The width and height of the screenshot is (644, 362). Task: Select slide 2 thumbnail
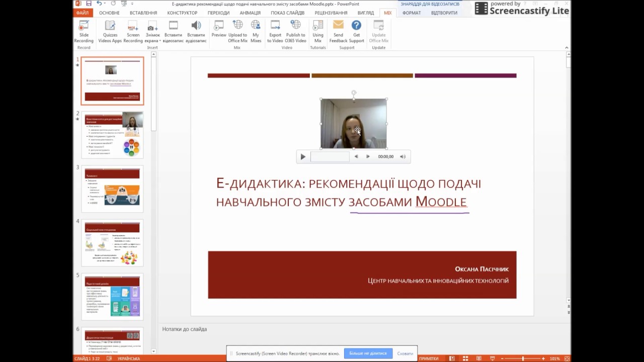point(112,135)
